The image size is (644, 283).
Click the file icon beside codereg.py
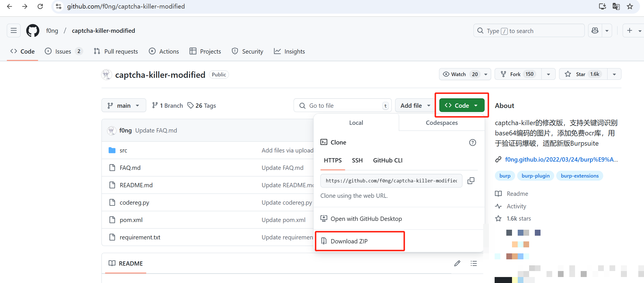coord(112,202)
